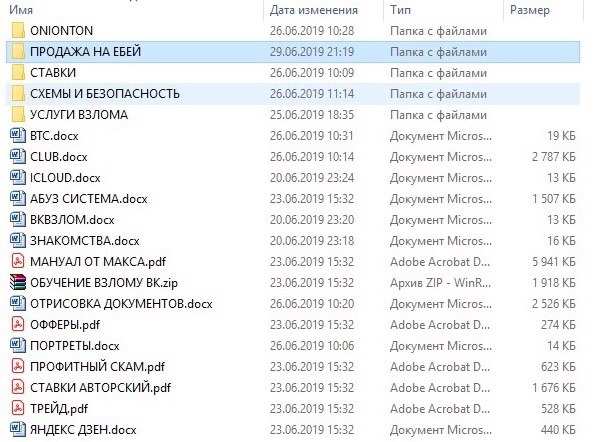Click the size value 2 526 КБ

[554, 304]
